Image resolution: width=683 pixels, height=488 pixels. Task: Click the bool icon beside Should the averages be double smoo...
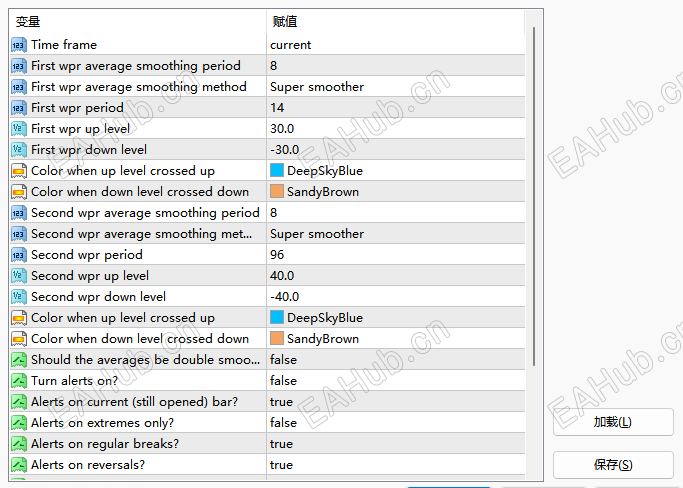click(19, 359)
